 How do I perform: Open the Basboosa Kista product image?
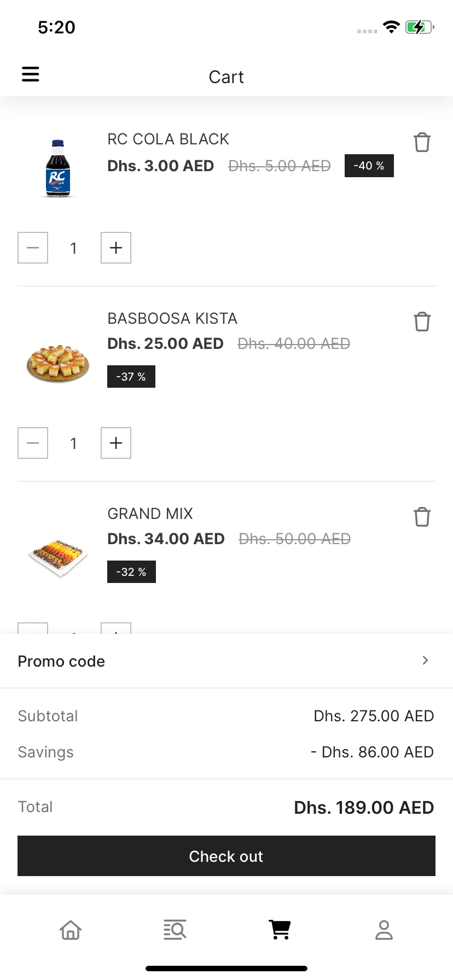point(58,363)
